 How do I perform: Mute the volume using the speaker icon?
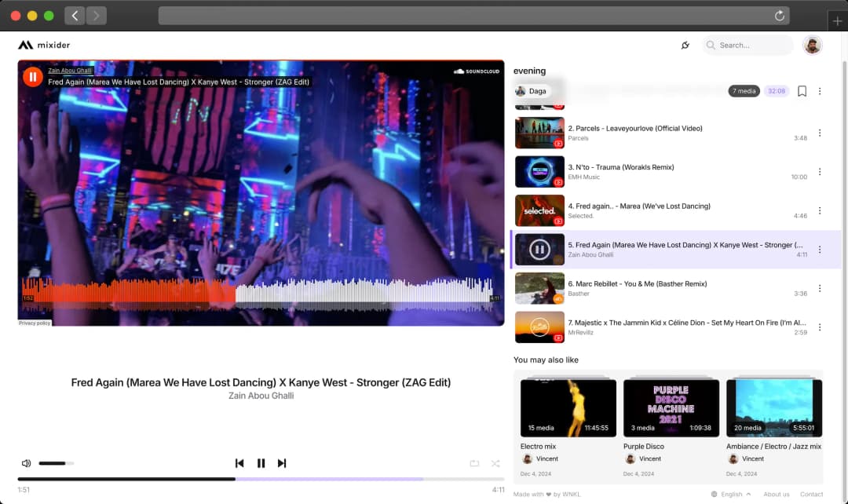click(26, 463)
